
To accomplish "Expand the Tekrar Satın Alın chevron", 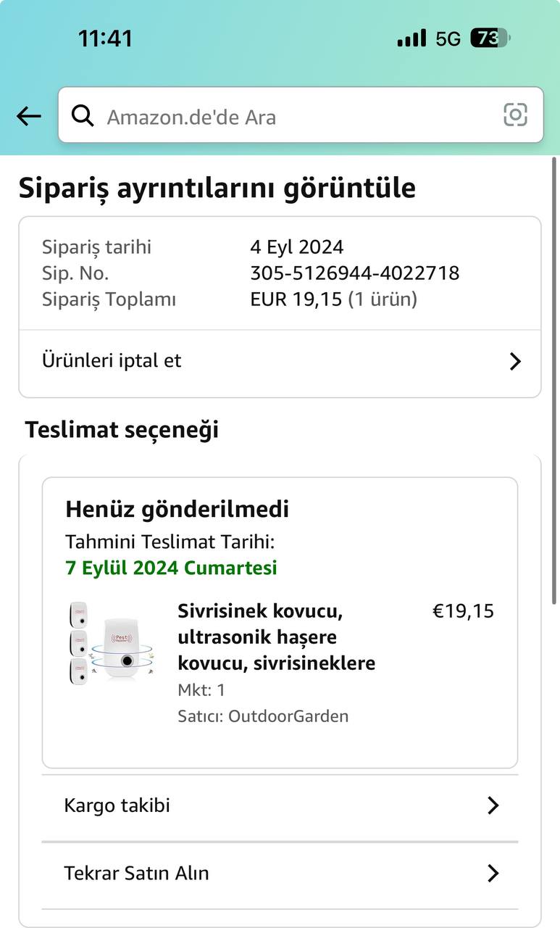I will (x=493, y=873).
